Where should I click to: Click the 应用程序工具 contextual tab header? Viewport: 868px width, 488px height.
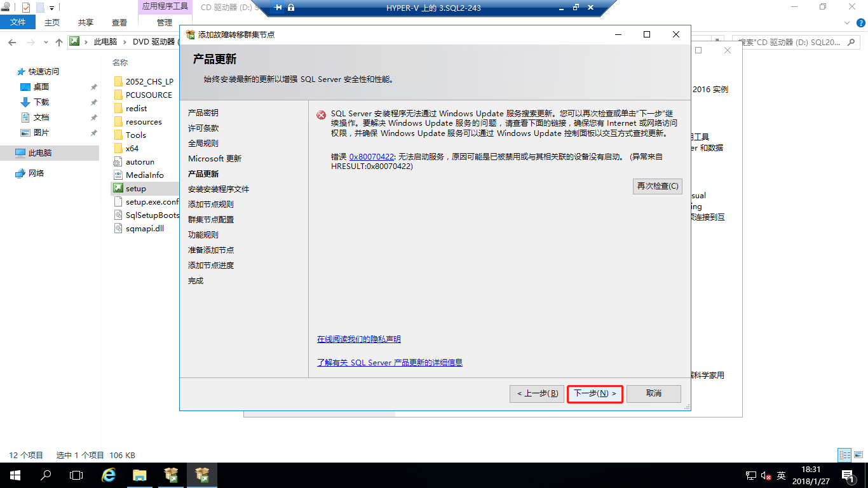pyautogui.click(x=165, y=7)
